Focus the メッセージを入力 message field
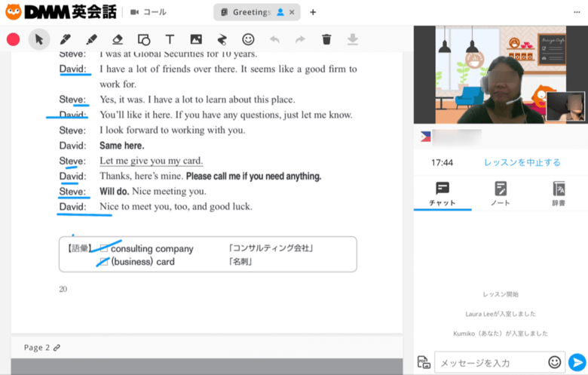This screenshot has height=375, width=588. pos(492,363)
